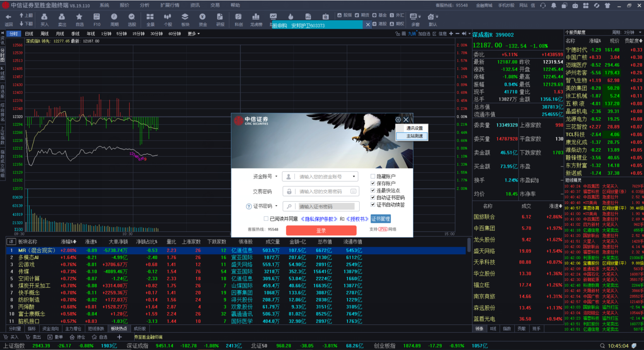The image size is (644, 350).
Task: Expand the 多窗 dropdown arrow
Action: coord(420,17)
